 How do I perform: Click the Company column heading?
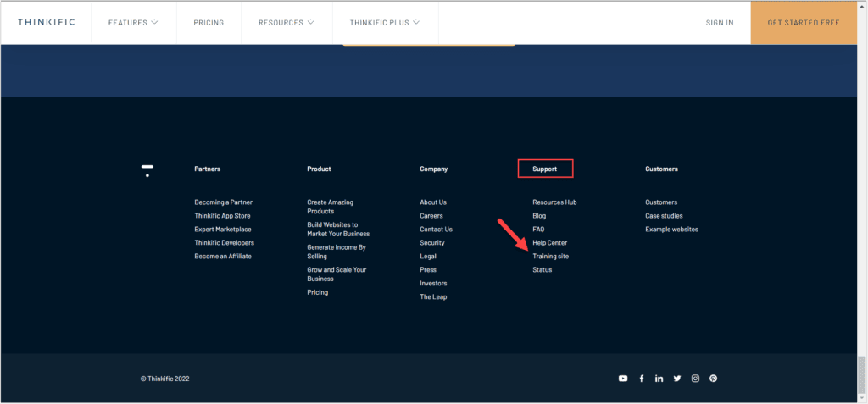coord(433,169)
